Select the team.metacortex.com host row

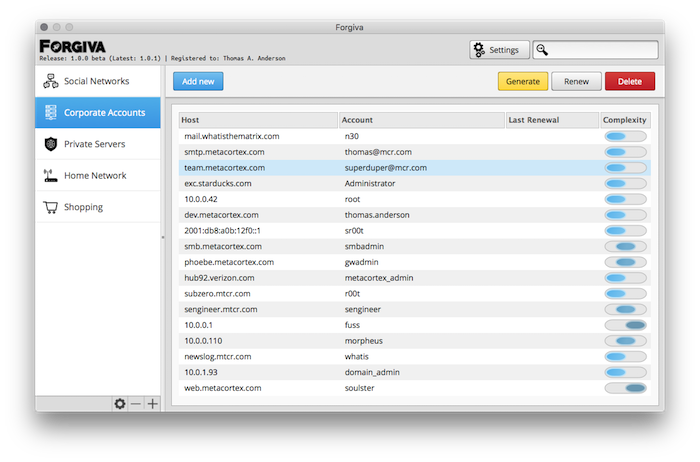pos(415,168)
